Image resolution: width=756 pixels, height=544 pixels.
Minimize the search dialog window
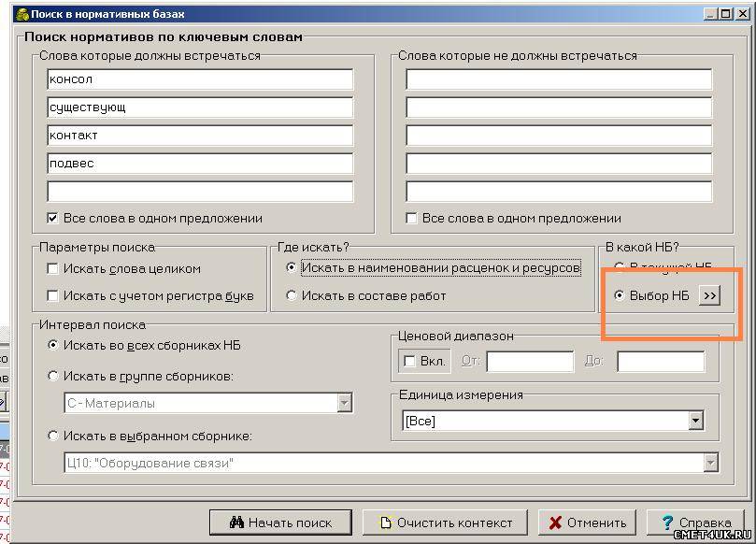(x=710, y=13)
